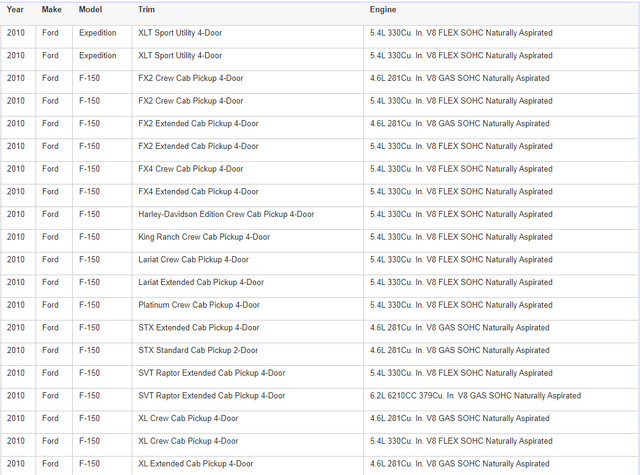The width and height of the screenshot is (640, 475).
Task: Click 4.6L engine cell in STX Extended Cab row
Action: [x=460, y=328]
